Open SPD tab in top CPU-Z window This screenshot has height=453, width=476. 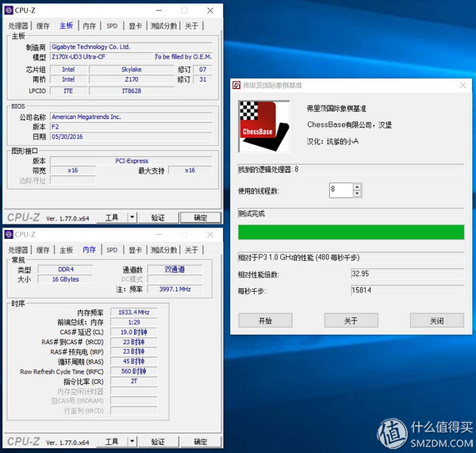[112, 26]
